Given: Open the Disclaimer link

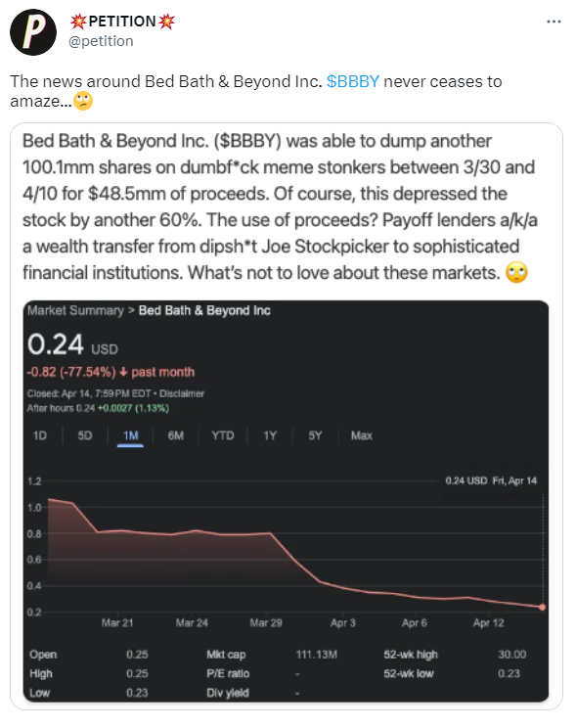Looking at the screenshot, I should click(x=182, y=393).
